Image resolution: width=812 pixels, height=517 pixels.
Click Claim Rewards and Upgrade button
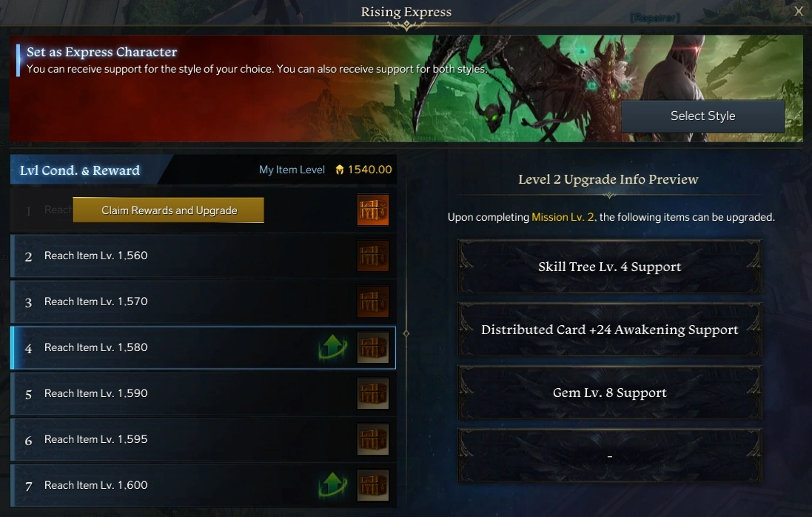pyautogui.click(x=168, y=210)
